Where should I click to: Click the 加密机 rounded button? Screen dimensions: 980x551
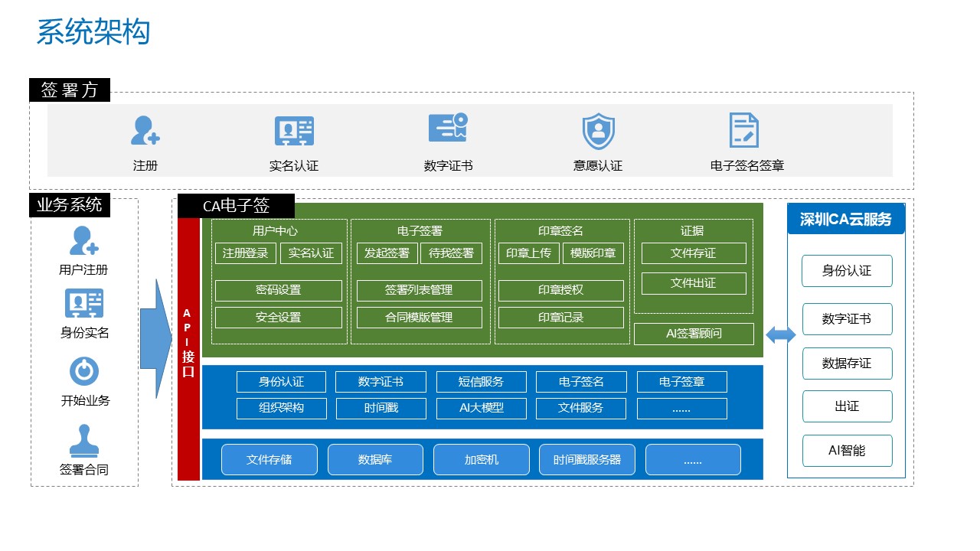click(x=481, y=459)
